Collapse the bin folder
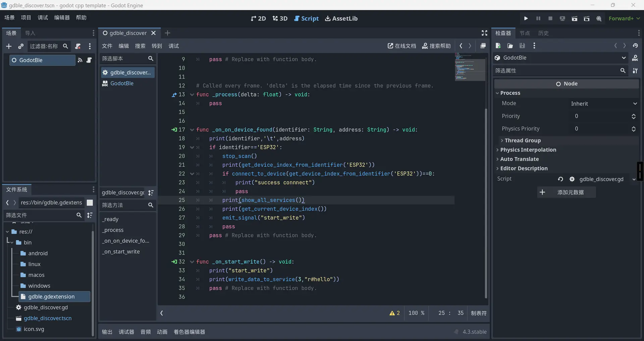Image resolution: width=644 pixels, height=341 pixels. tap(12, 242)
